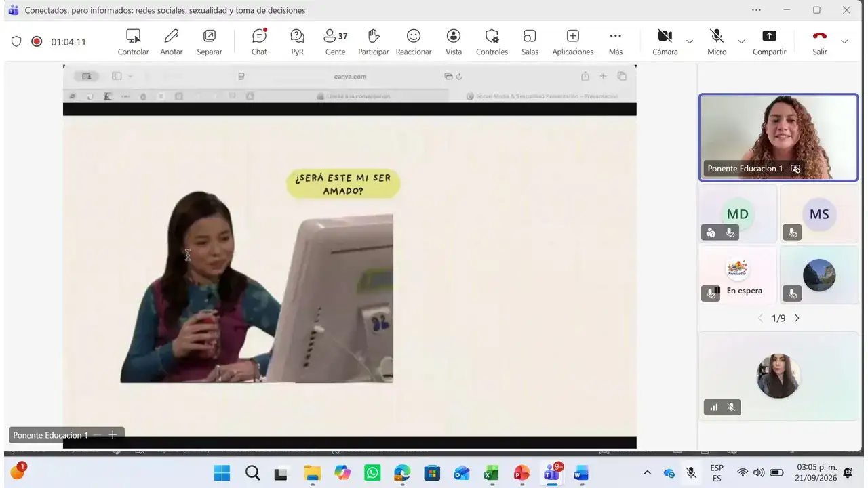Open WhatsApp from the taskbar
Image resolution: width=868 pixels, height=488 pixels.
(372, 472)
